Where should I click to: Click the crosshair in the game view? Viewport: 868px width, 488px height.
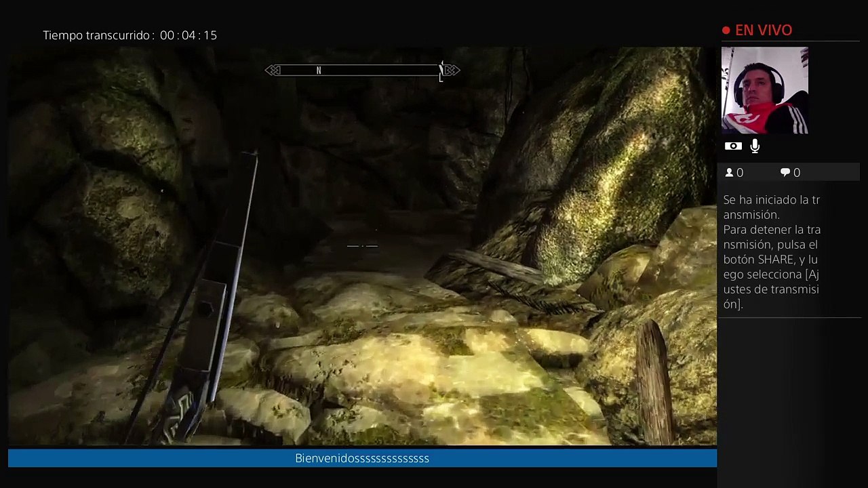pos(362,246)
